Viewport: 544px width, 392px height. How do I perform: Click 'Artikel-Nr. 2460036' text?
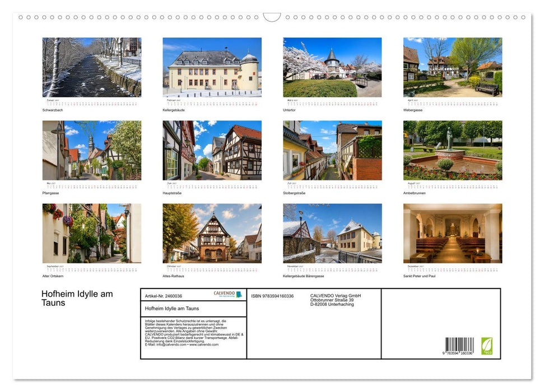pos(164,296)
